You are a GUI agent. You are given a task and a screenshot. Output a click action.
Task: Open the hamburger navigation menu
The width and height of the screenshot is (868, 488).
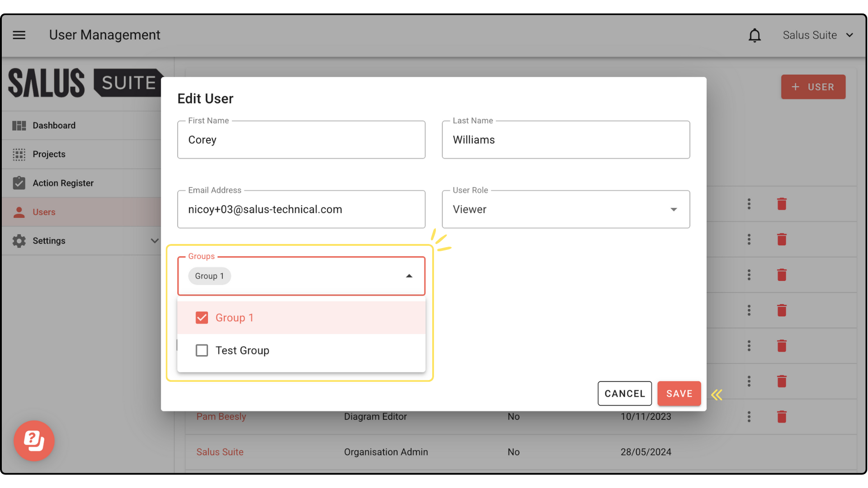pyautogui.click(x=19, y=35)
